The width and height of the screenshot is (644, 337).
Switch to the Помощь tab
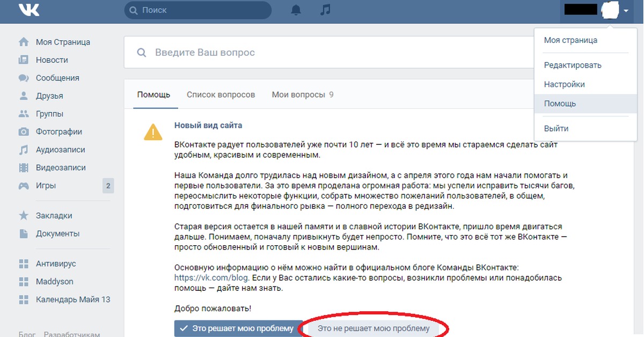point(153,95)
